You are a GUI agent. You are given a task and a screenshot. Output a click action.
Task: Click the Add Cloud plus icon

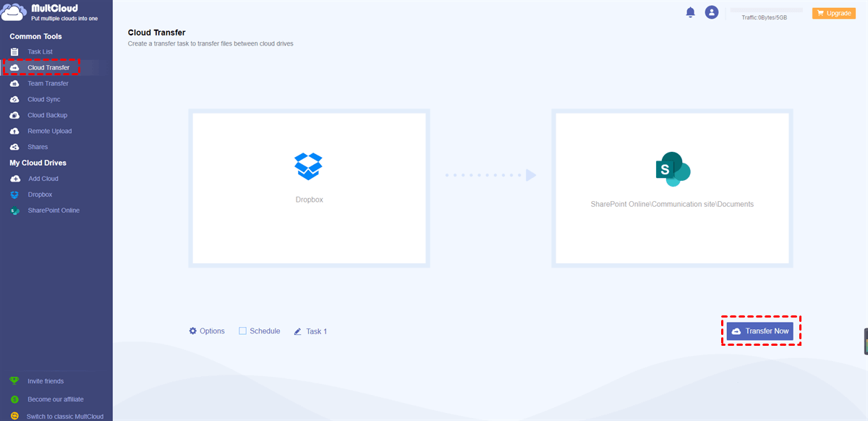click(14, 179)
